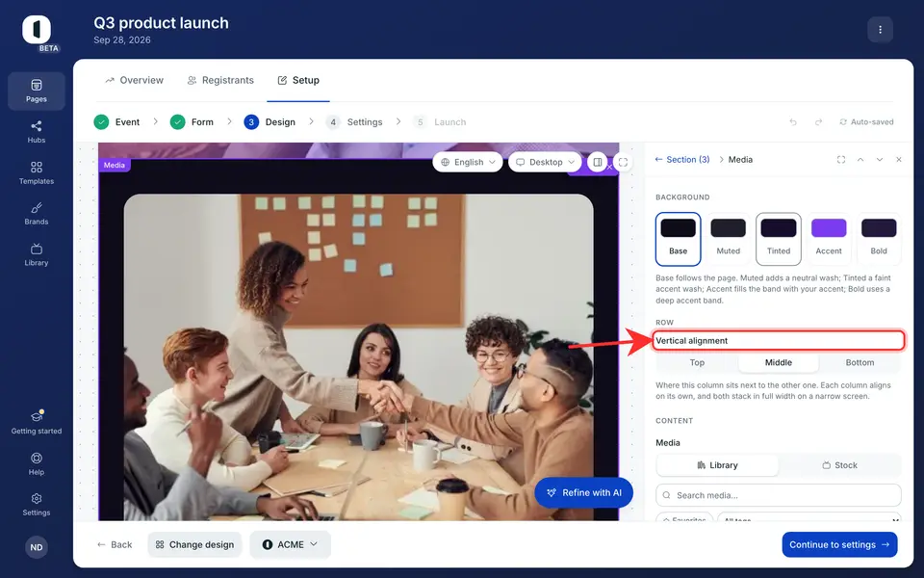Screen dimensions: 924x578
Task: Switch to the Overview tab
Action: [135, 80]
